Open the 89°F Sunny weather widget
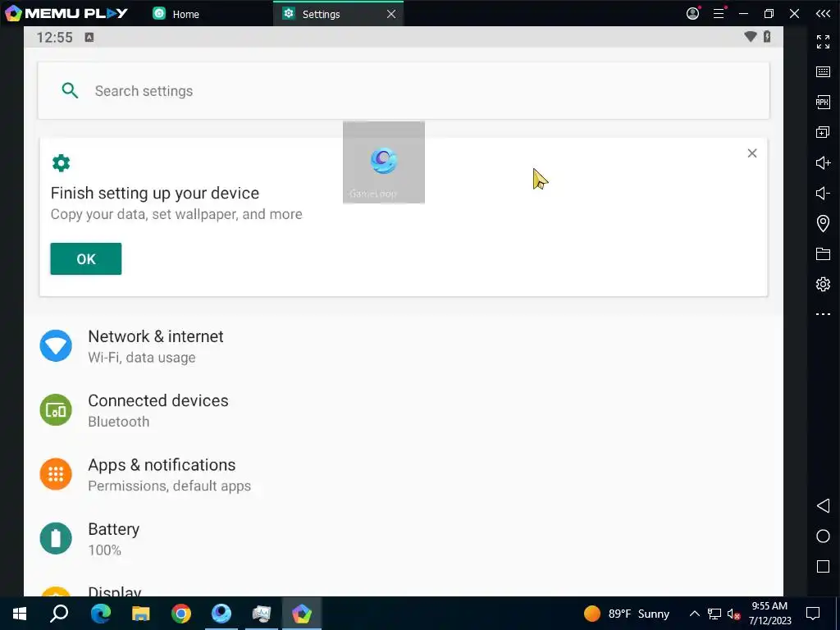Viewport: 840px width, 630px height. 626,614
